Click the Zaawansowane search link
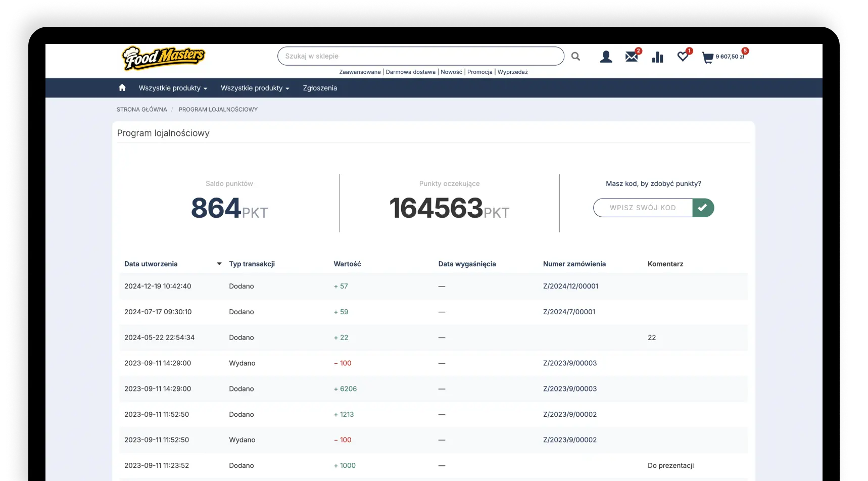Screen dimensions: 868x481 [x=360, y=72]
